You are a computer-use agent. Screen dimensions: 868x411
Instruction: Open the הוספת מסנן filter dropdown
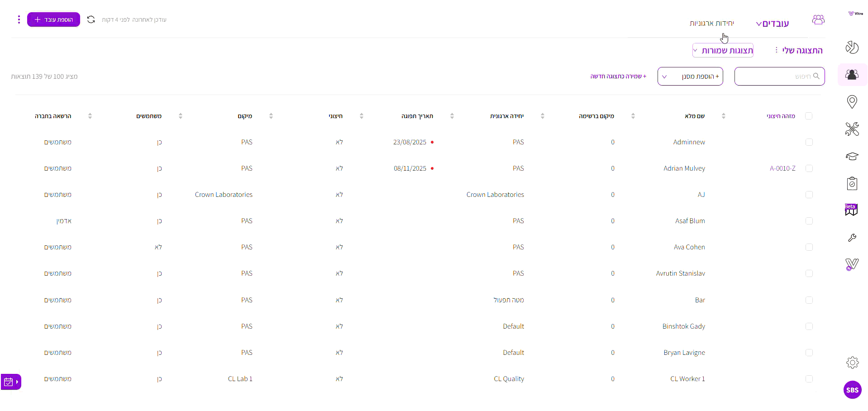point(690,76)
